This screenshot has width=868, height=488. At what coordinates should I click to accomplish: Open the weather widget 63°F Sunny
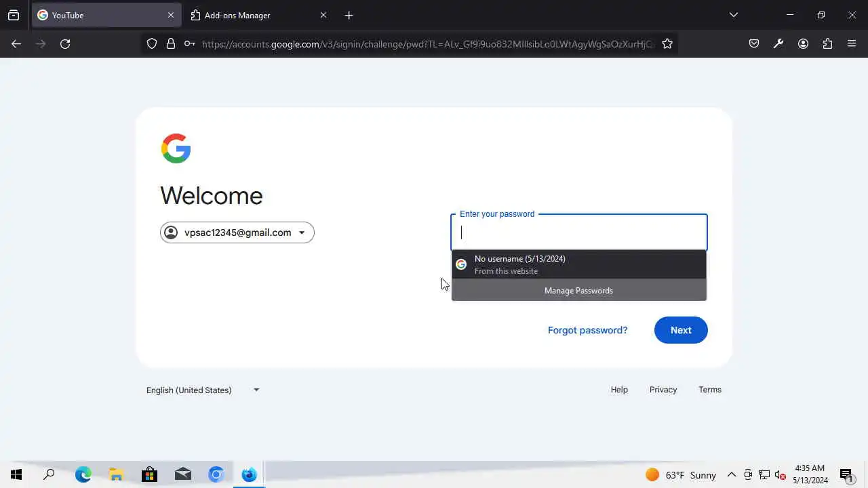pos(680,475)
